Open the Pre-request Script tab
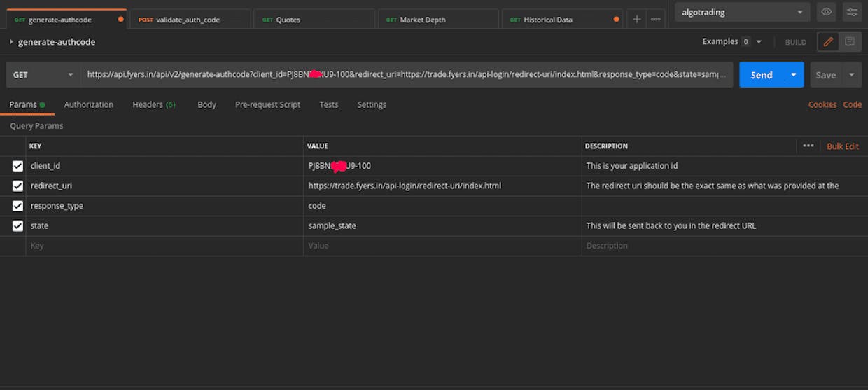Screen dimensions: 868x390 (267, 104)
